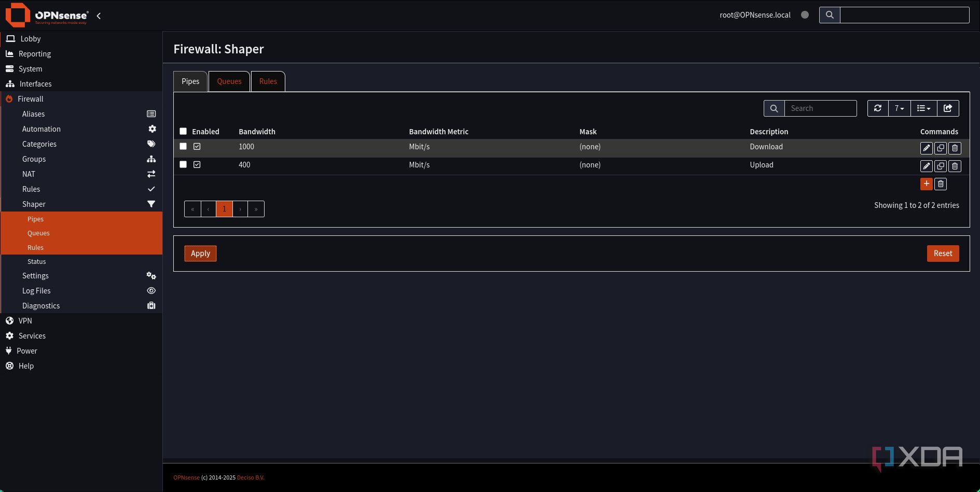This screenshot has width=980, height=492.
Task: Click the grid search magnifier icon
Action: pos(774,108)
